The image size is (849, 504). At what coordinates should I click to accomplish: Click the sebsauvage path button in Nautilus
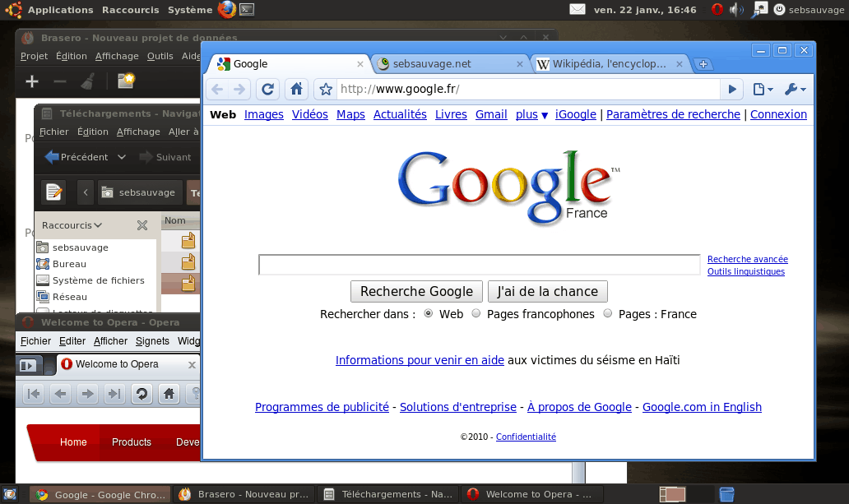coord(139,192)
